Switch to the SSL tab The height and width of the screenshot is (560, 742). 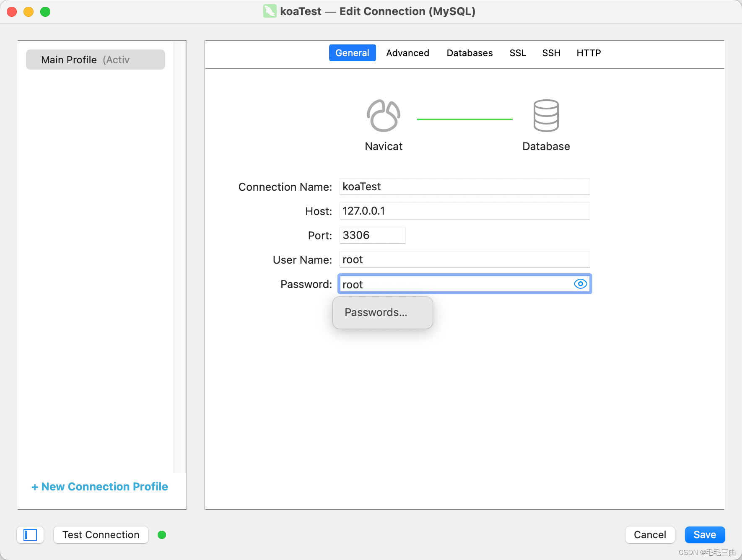tap(518, 53)
